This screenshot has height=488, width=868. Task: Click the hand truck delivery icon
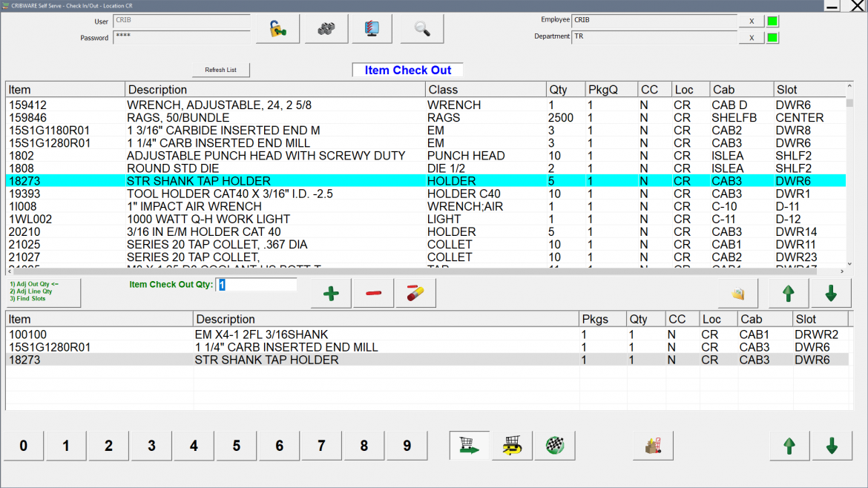(652, 445)
